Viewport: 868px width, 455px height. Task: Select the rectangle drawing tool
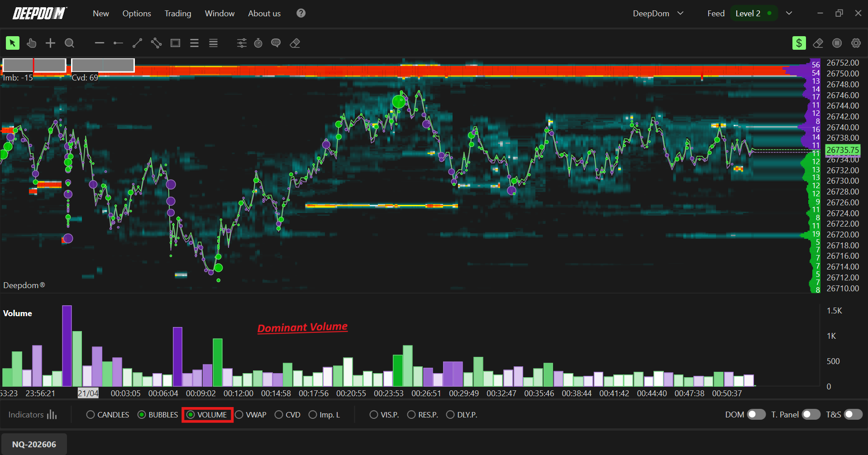tap(175, 43)
